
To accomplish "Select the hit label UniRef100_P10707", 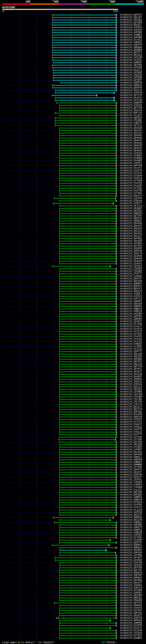I will [131, 168].
